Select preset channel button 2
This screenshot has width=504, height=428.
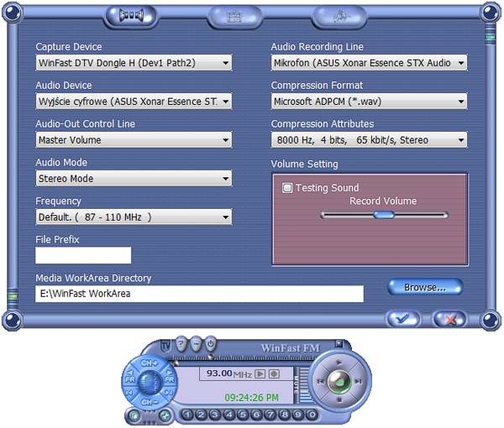coord(202,415)
